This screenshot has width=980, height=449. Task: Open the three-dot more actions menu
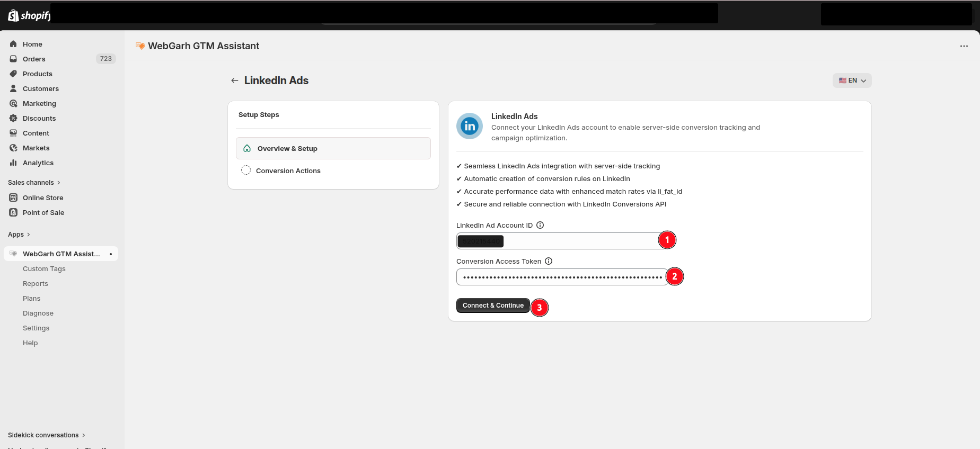click(x=964, y=46)
